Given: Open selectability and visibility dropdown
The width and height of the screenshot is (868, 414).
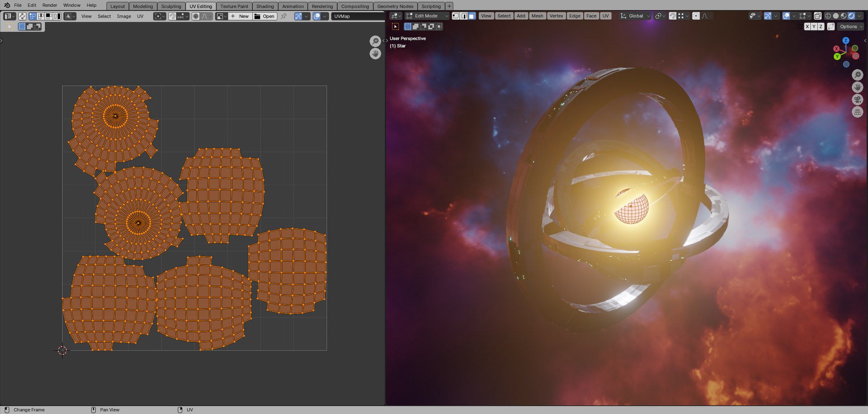Looking at the screenshot, I should (x=755, y=16).
